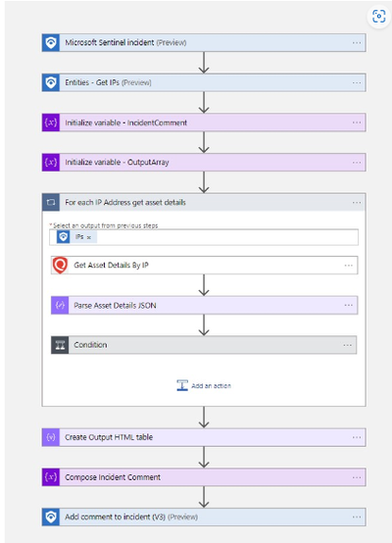Click the Create Output HTML table icon
The height and width of the screenshot is (543, 392).
click(x=51, y=437)
